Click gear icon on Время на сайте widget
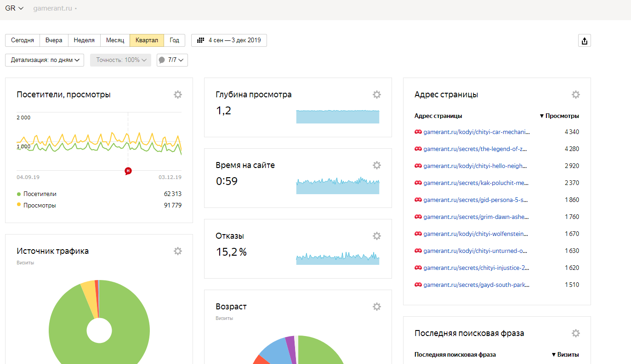 pyautogui.click(x=377, y=165)
